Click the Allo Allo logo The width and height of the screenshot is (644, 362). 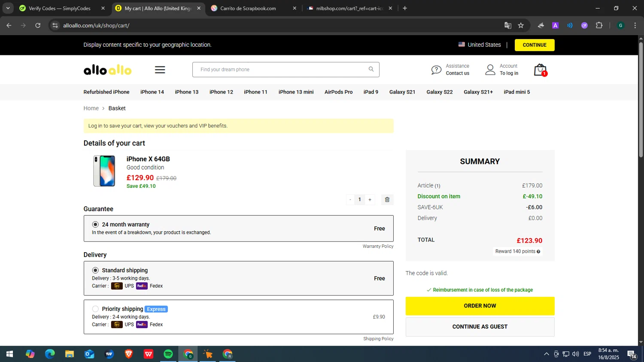[x=108, y=70]
